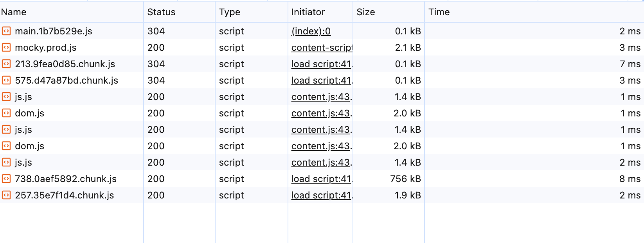Select the 738.0aef5892.chunk.js request name
Image resolution: width=644 pixels, height=243 pixels.
pos(66,179)
